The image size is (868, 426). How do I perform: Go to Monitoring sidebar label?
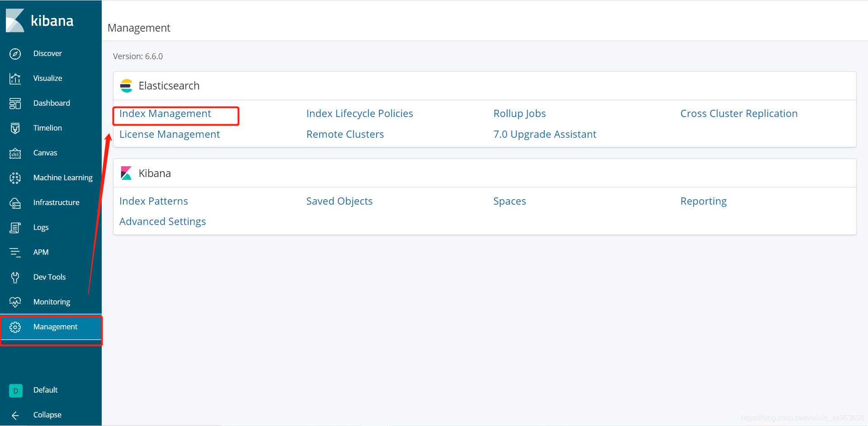tap(52, 302)
